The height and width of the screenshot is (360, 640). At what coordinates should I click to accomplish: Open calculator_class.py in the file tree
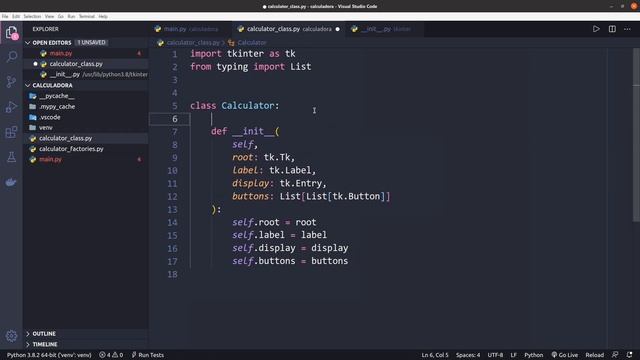pyautogui.click(x=65, y=138)
